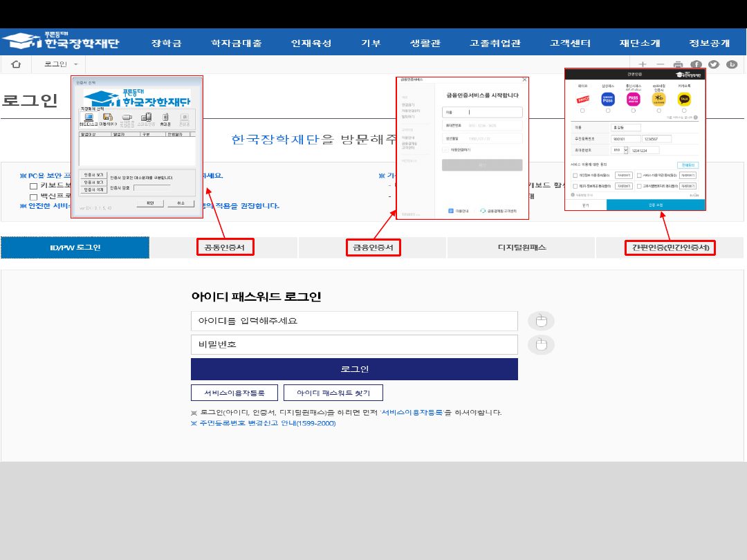The image size is (747, 560).
Task: Click 취소 in the certificate dialog
Action: [181, 203]
